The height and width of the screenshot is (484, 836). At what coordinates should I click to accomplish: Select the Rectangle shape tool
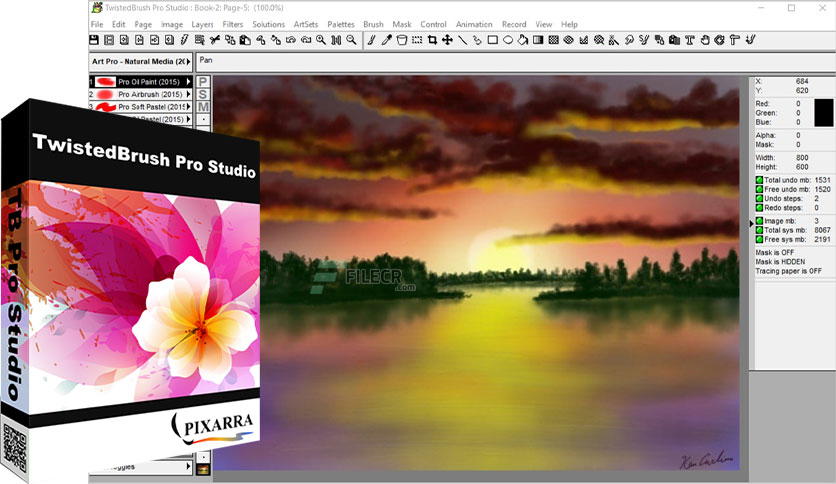click(x=493, y=40)
